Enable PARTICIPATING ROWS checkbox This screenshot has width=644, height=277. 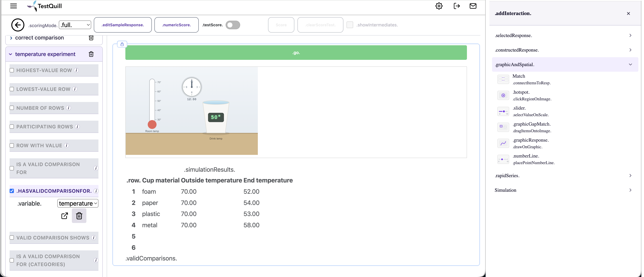pyautogui.click(x=12, y=127)
